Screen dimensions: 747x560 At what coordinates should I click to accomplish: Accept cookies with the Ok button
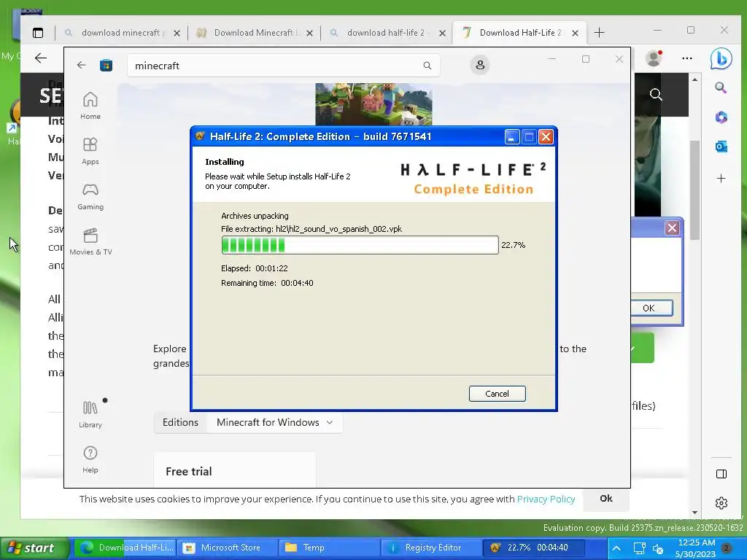[x=606, y=499]
